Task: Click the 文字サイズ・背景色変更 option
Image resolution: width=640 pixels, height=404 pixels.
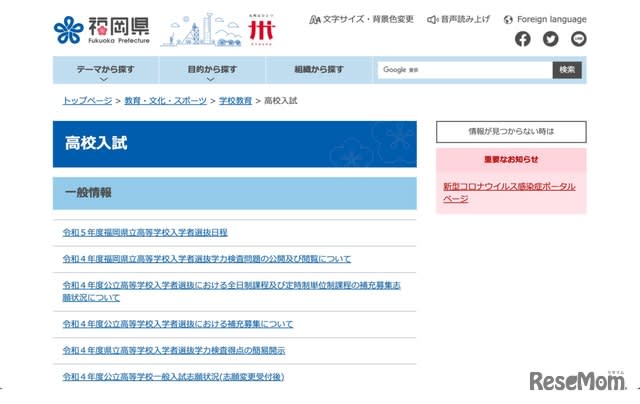Action: 362,19
